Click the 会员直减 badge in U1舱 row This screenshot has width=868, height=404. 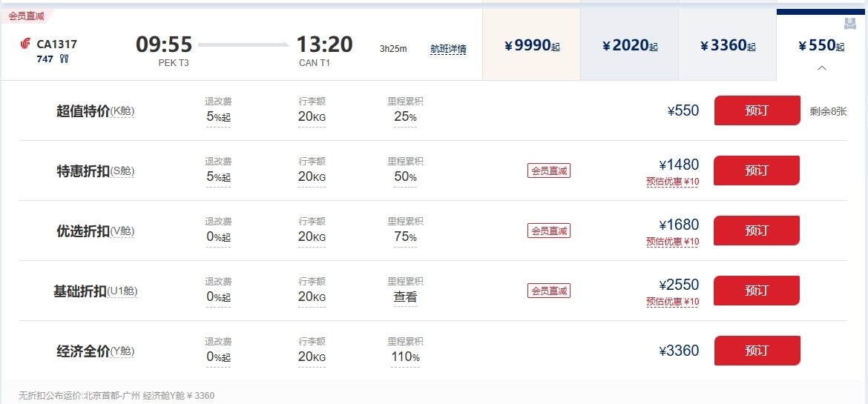(548, 291)
